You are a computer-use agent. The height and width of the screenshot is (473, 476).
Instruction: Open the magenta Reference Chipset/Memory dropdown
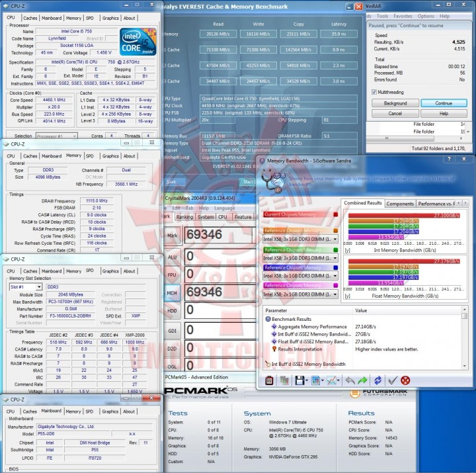pyautogui.click(x=300, y=294)
